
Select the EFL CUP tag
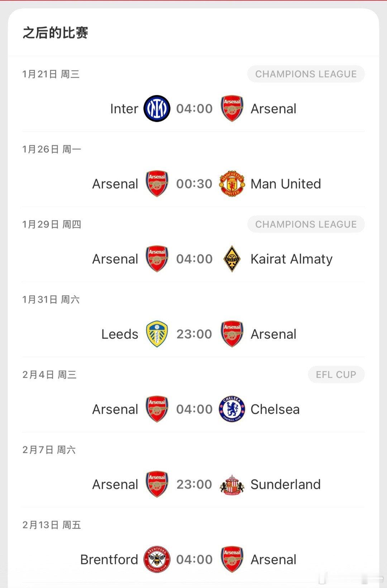[336, 375]
